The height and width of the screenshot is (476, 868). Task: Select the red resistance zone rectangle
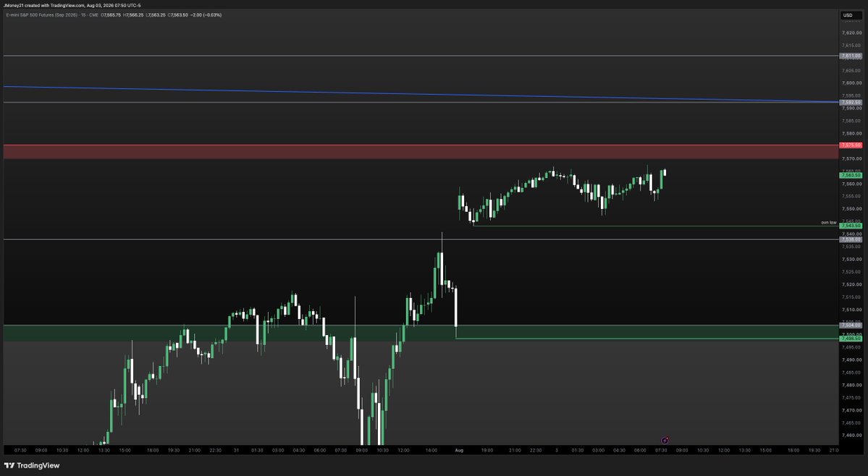click(x=421, y=151)
